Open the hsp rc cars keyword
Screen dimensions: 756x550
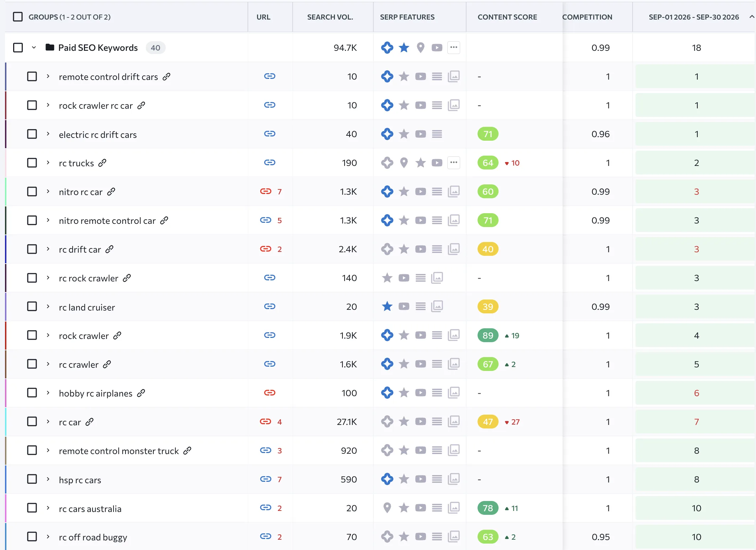pyautogui.click(x=80, y=480)
